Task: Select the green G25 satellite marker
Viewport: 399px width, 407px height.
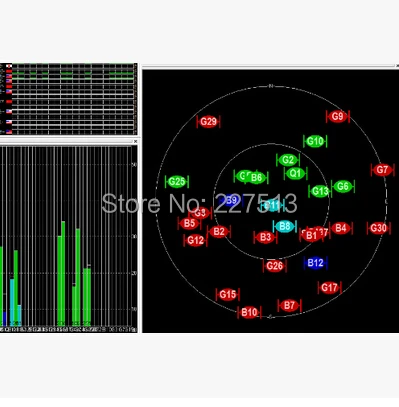Action: (177, 182)
